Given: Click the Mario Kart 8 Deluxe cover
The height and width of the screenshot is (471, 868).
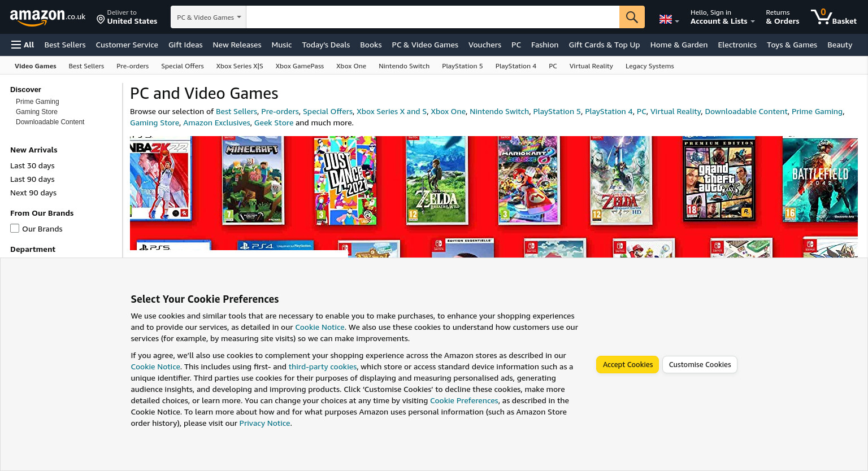Looking at the screenshot, I should point(528,180).
